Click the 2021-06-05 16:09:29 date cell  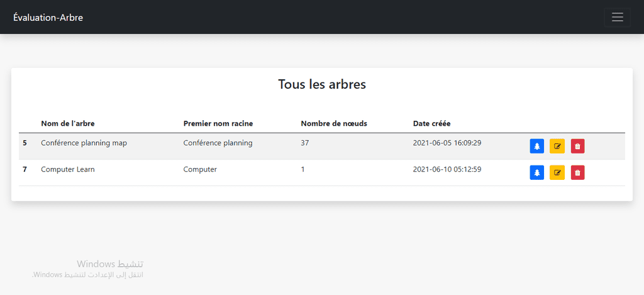(x=447, y=143)
